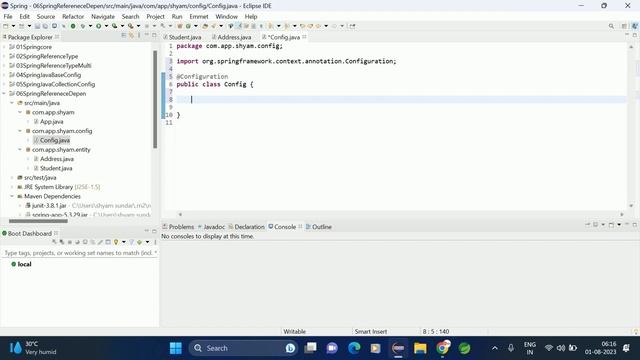The height and width of the screenshot is (360, 640).
Task: Collapse All in Package Explorer toolbar
Action: 124,36
